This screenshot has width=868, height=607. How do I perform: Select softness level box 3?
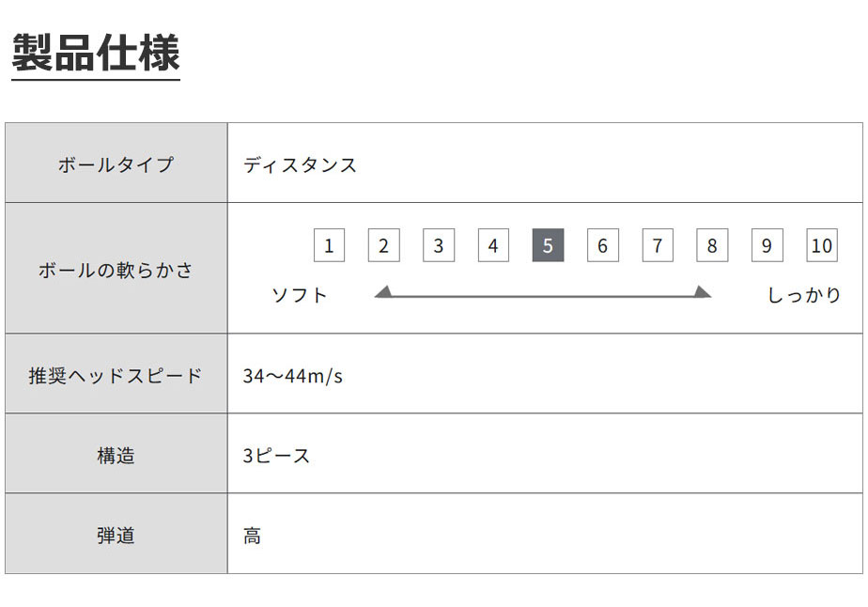pyautogui.click(x=439, y=245)
